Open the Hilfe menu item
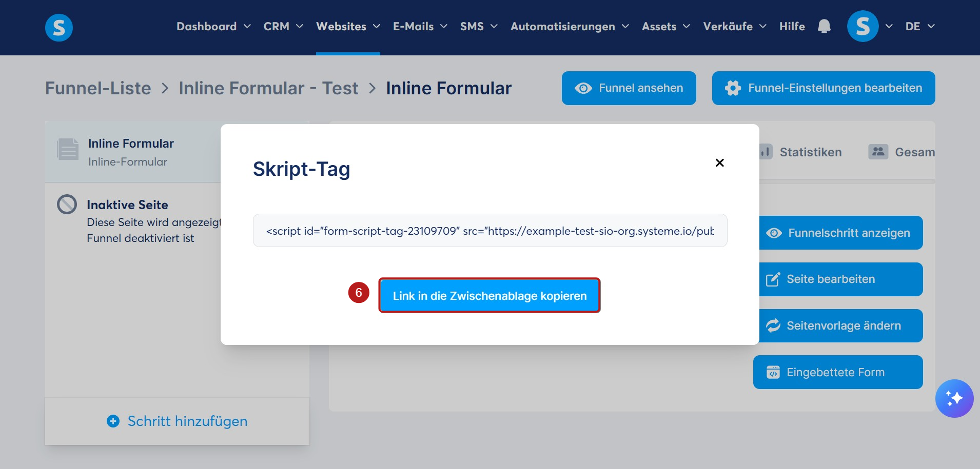The width and height of the screenshot is (980, 469). 792,26
